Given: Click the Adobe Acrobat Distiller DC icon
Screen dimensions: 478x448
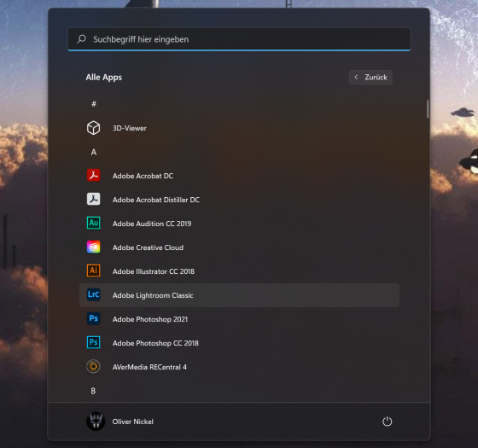Looking at the screenshot, I should point(93,200).
